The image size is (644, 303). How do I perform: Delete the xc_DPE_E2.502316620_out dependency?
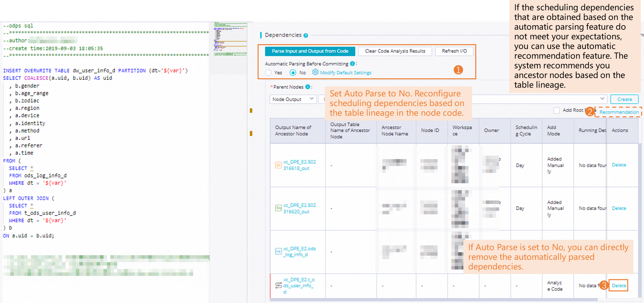pos(619,208)
